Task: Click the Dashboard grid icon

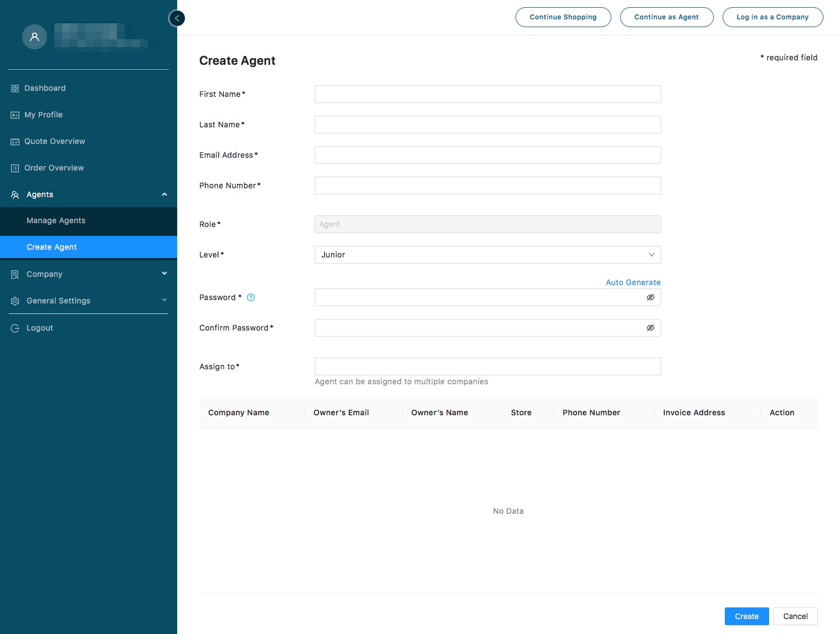Action: (x=15, y=89)
